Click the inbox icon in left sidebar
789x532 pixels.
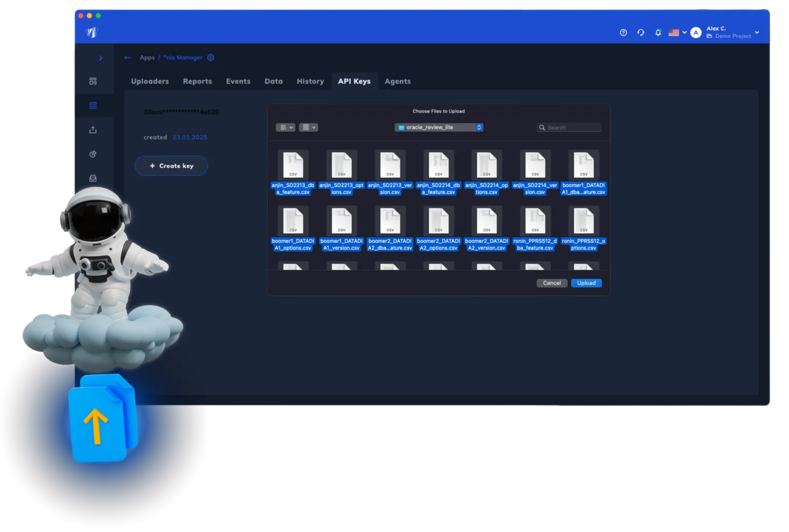coord(93,178)
